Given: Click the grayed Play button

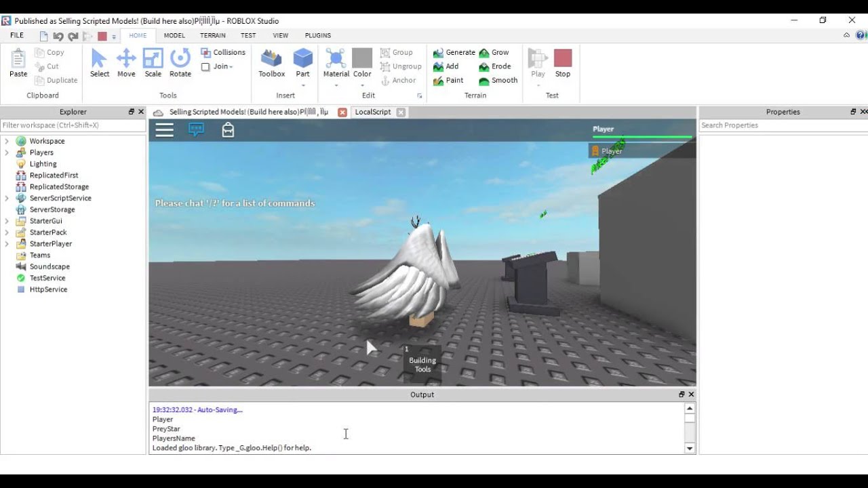Looking at the screenshot, I should click(538, 63).
